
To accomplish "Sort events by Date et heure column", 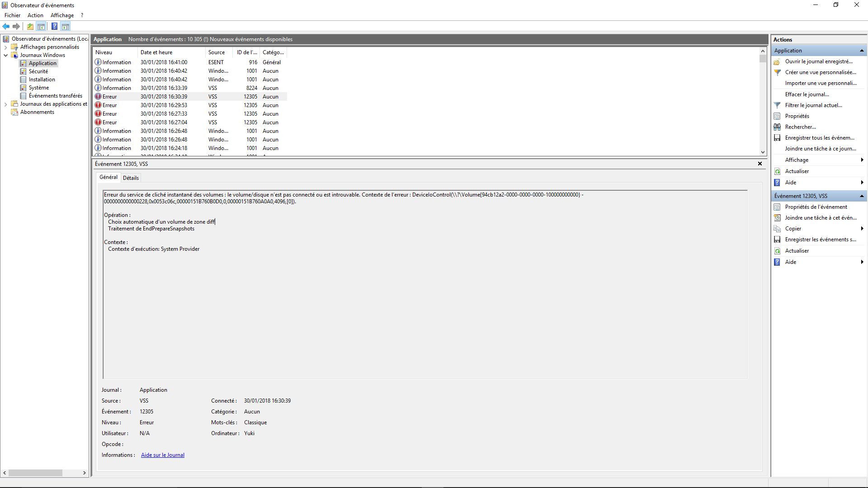I will click(171, 52).
